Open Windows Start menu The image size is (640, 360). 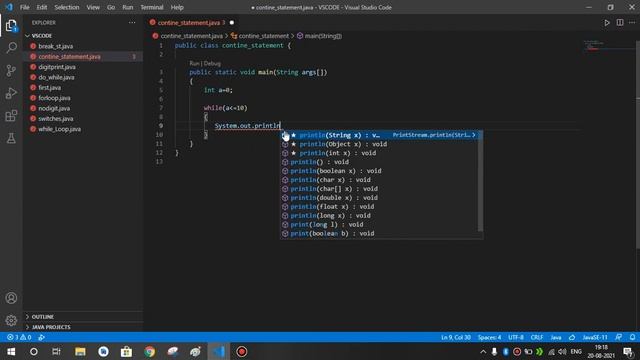coord(11,351)
